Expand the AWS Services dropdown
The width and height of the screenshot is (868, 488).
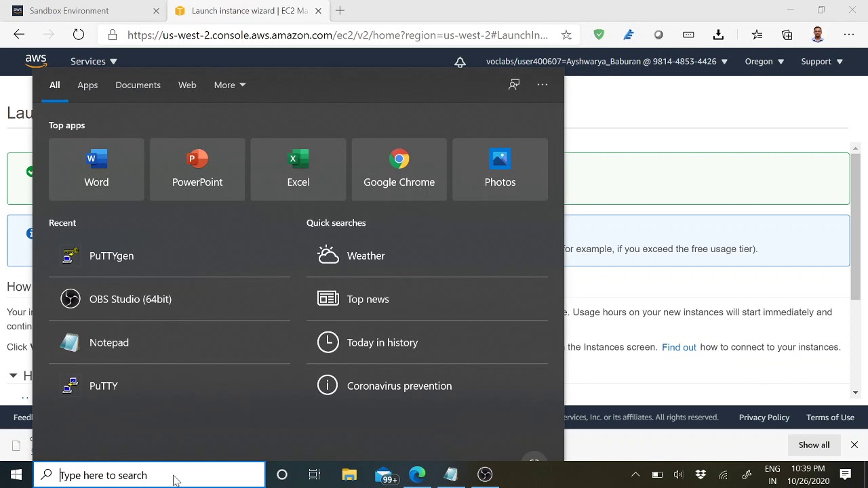pyautogui.click(x=94, y=61)
